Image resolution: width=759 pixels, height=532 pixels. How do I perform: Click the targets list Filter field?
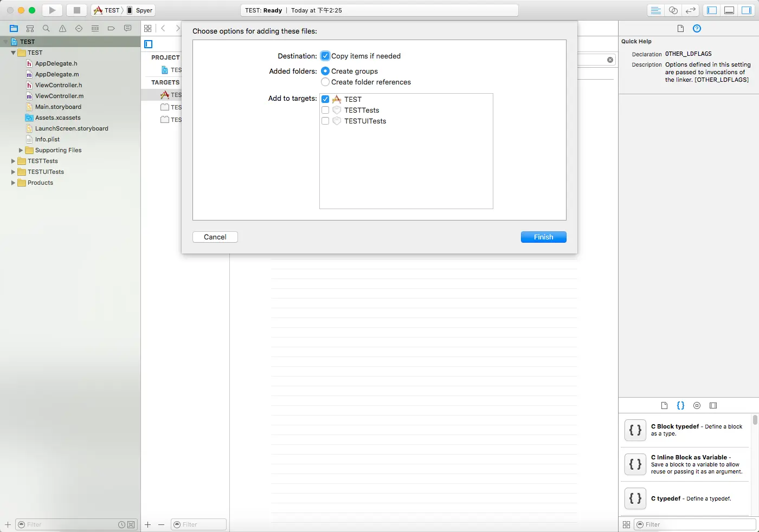tap(198, 524)
